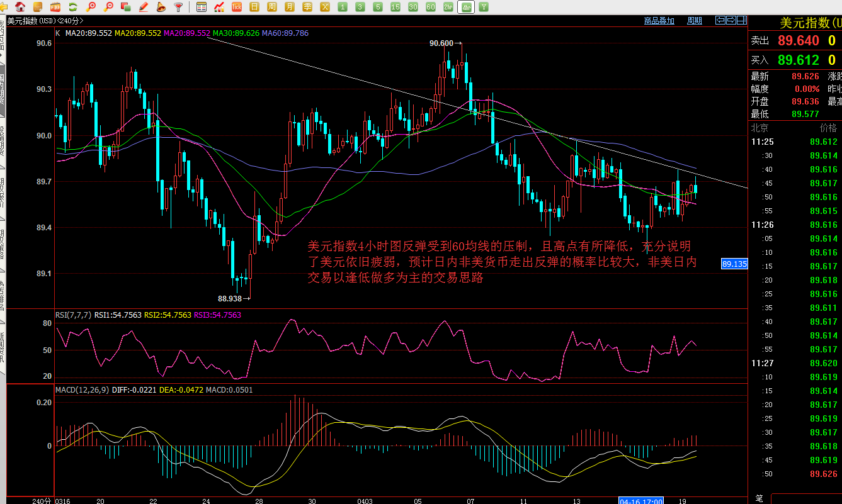Click the left arrow chart navigation button
Image resolution: width=842 pixels, height=504 pixels.
[x=720, y=21]
